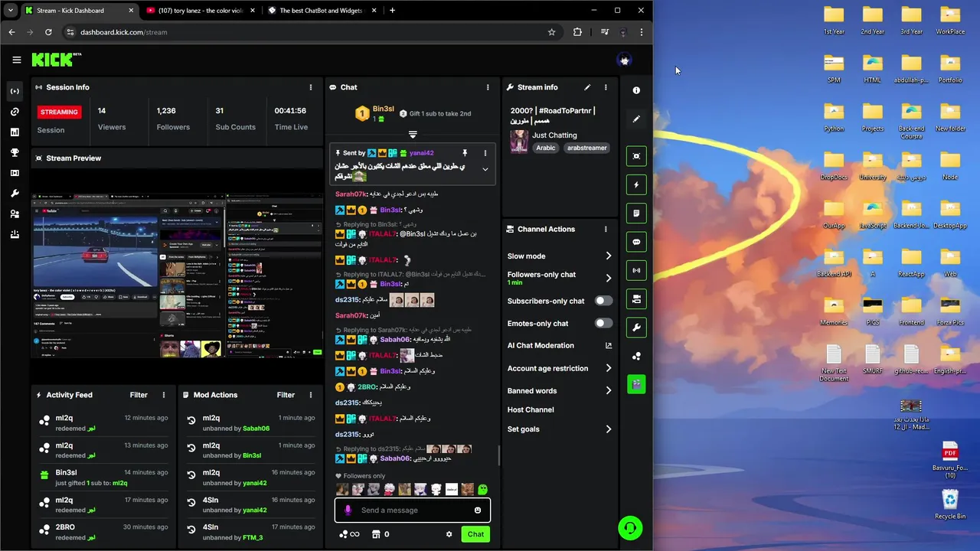The height and width of the screenshot is (551, 980).
Task: Open pinned message options menu
Action: [x=485, y=153]
